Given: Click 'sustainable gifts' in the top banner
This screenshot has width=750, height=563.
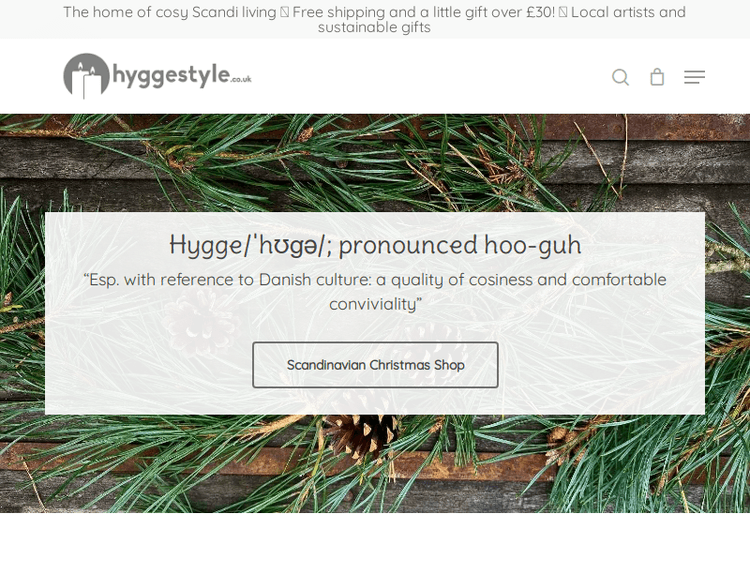Looking at the screenshot, I should (x=374, y=27).
